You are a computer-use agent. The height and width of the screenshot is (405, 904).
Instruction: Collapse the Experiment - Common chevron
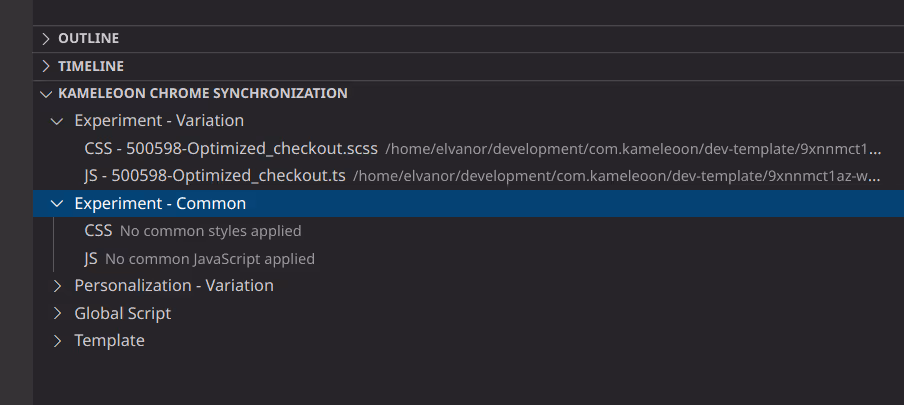(56, 204)
